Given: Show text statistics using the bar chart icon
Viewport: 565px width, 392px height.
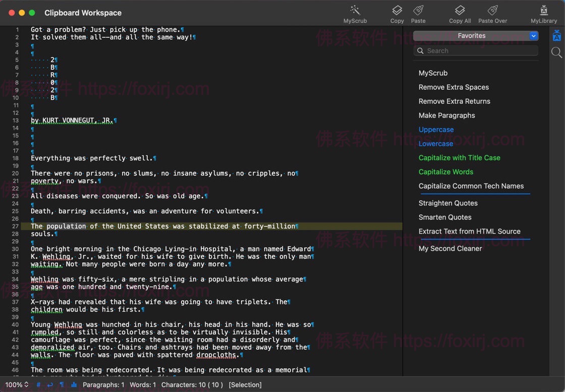Looking at the screenshot, I should point(74,385).
